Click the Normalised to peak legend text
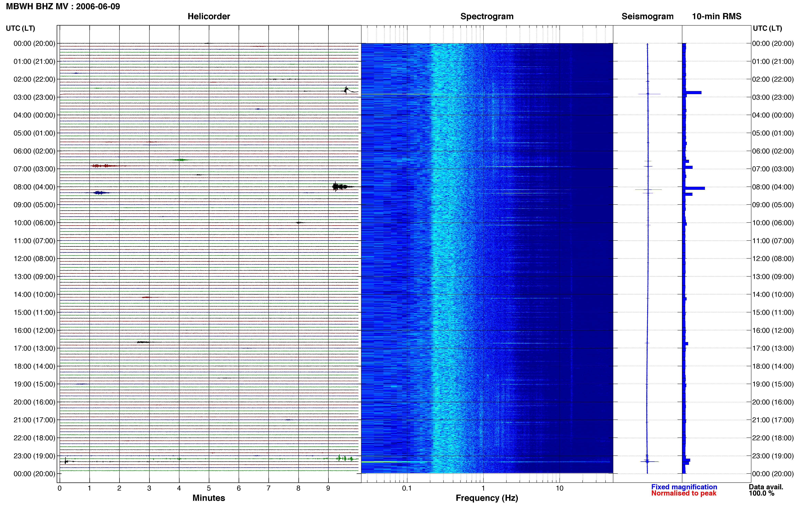 [x=684, y=493]
